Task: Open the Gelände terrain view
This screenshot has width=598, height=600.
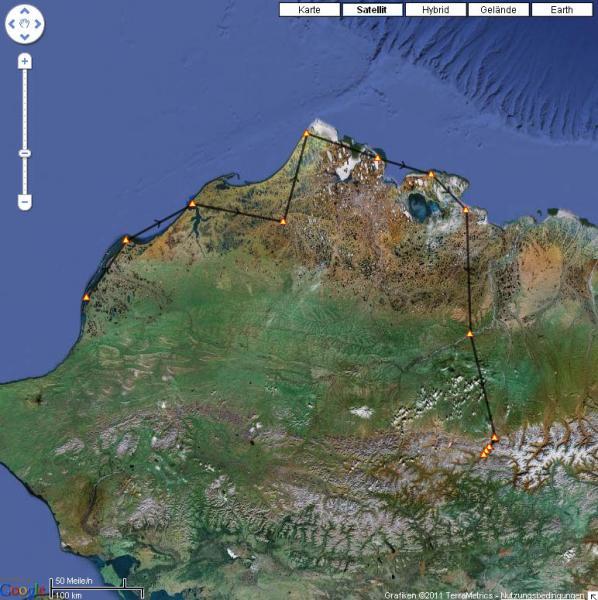Action: click(499, 10)
